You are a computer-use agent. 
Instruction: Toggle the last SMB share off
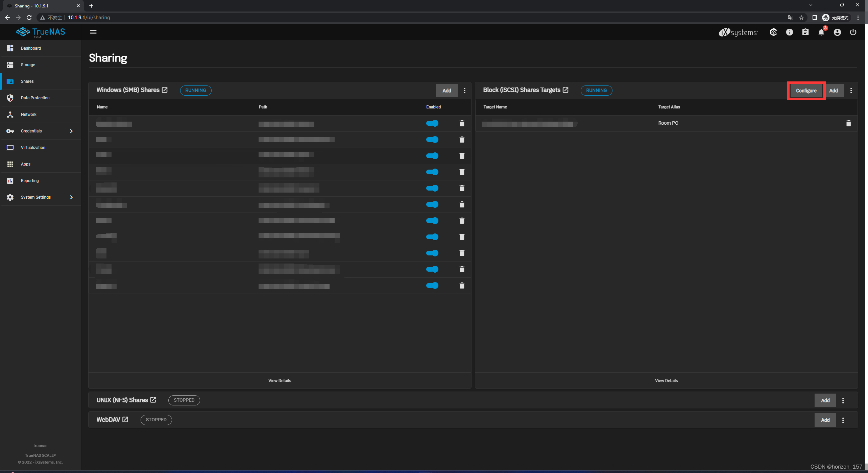433,285
